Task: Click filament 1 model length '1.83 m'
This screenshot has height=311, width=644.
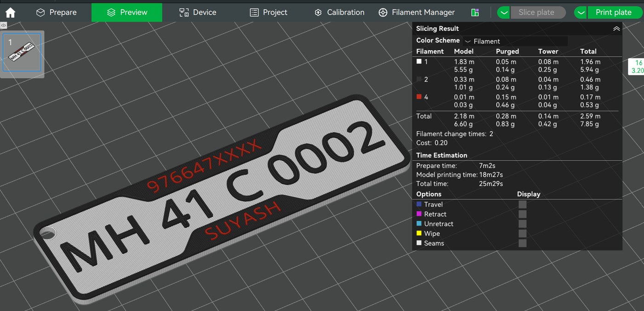Action: [x=464, y=61]
